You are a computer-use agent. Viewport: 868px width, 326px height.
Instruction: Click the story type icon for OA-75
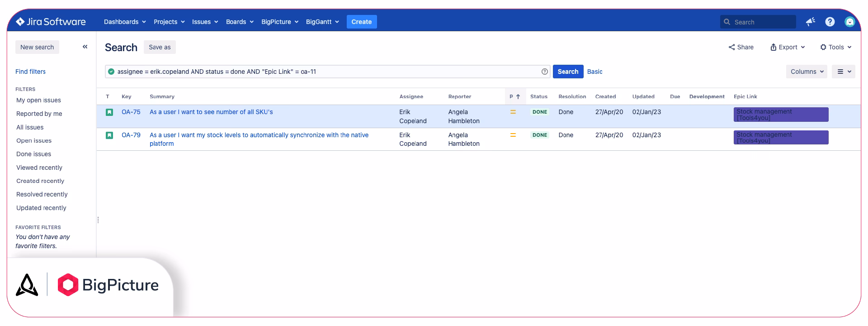[x=109, y=112]
